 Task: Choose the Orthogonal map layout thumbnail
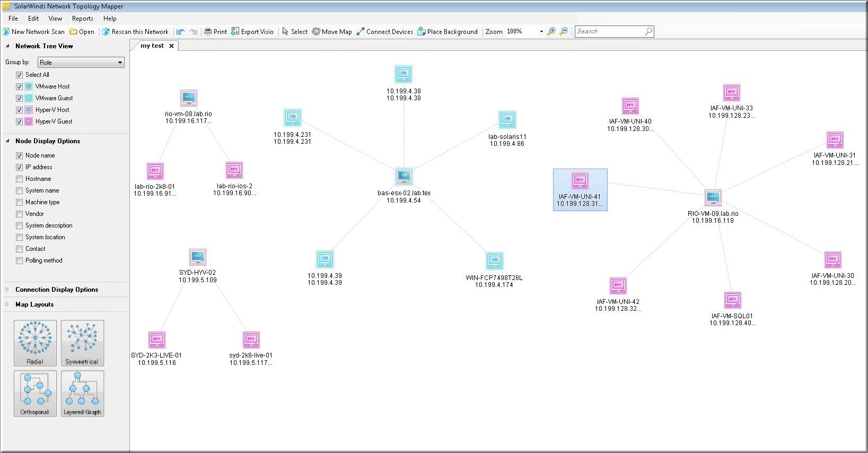coord(35,393)
